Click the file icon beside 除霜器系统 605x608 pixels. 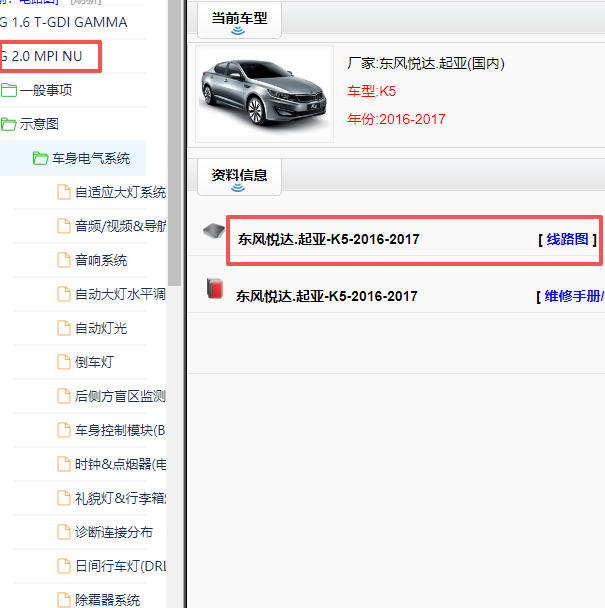(x=64, y=600)
